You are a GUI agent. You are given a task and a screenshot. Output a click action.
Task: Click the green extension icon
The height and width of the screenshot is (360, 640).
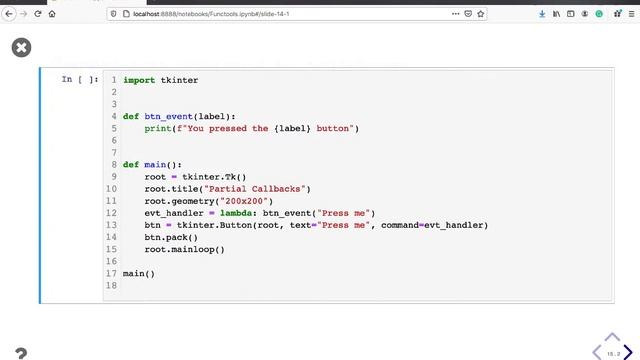599,14
